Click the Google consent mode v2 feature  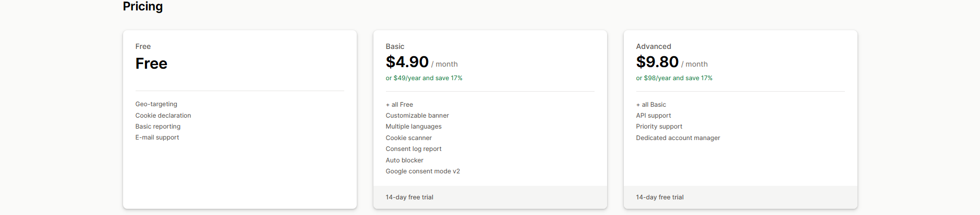[422, 171]
